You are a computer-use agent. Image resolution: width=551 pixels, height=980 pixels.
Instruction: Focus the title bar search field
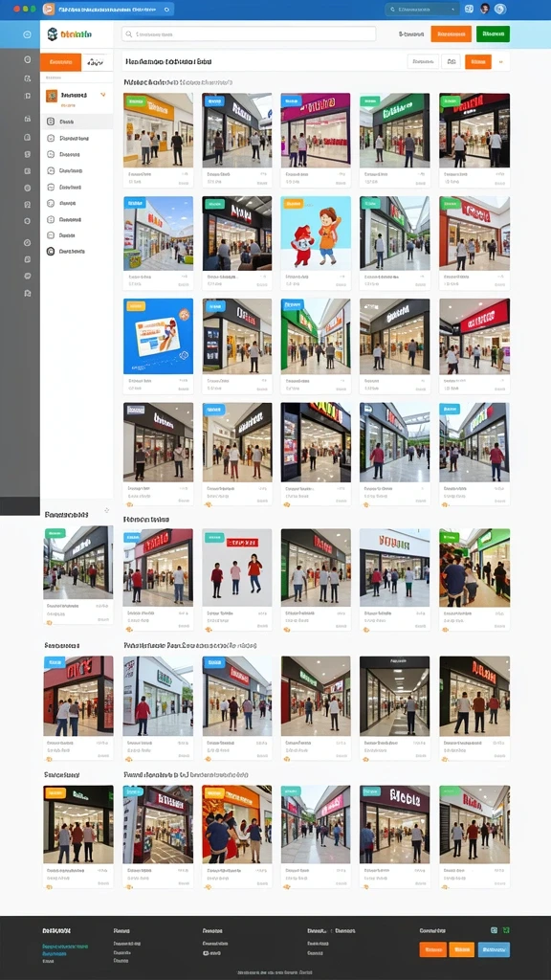422,9
